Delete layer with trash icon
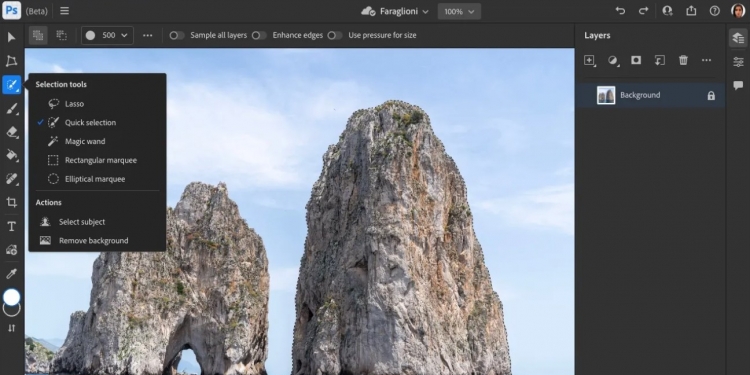 point(683,60)
